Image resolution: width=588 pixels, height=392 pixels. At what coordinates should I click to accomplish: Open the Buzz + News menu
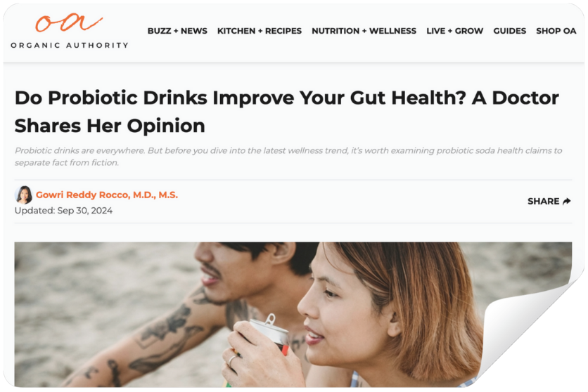[177, 31]
